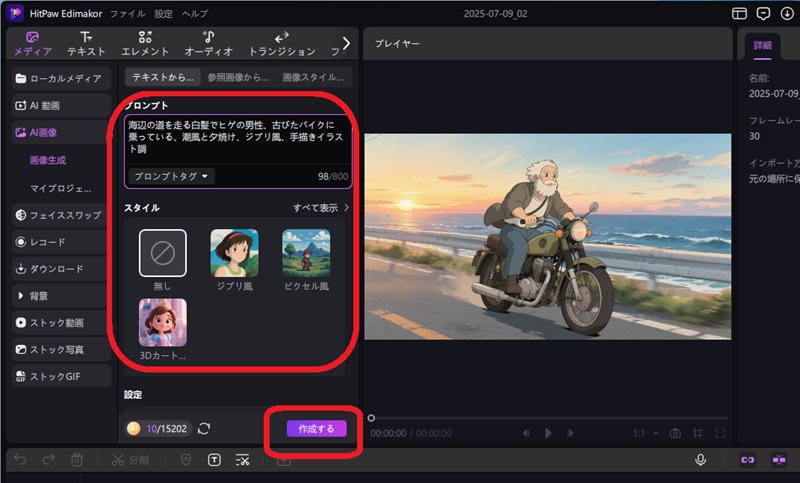Image resolution: width=800 pixels, height=483 pixels.
Task: Open the プロンプトタグ dropdown
Action: point(171,176)
